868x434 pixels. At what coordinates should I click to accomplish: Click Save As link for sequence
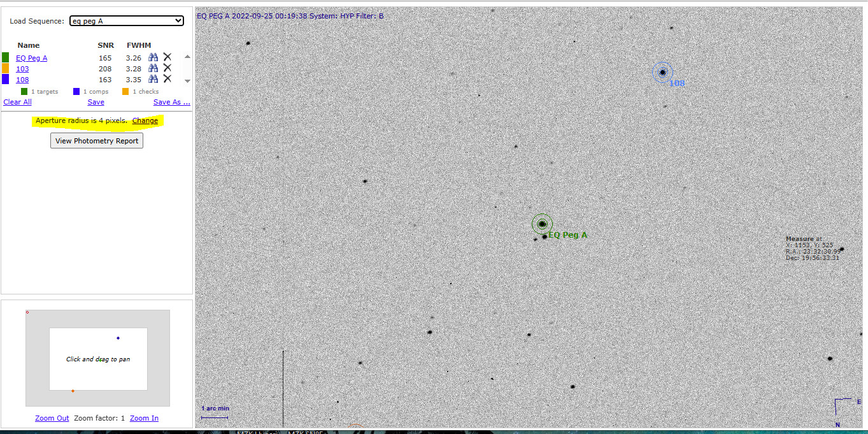[171, 102]
